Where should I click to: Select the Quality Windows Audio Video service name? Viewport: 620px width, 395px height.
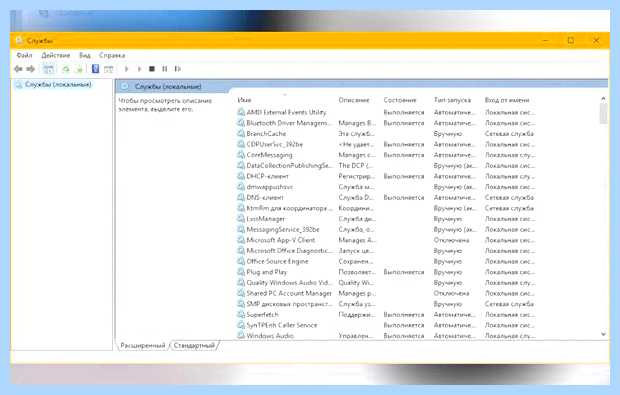pyautogui.click(x=289, y=283)
